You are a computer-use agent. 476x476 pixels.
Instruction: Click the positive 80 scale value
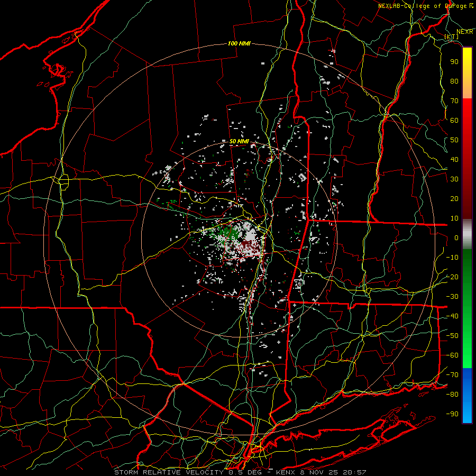454,81
